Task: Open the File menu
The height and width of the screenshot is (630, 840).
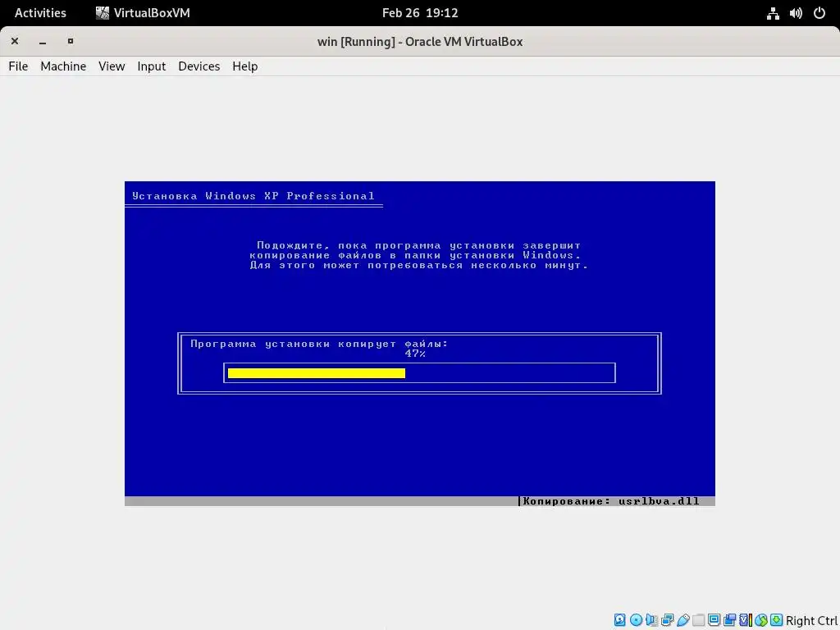Action: click(x=18, y=66)
